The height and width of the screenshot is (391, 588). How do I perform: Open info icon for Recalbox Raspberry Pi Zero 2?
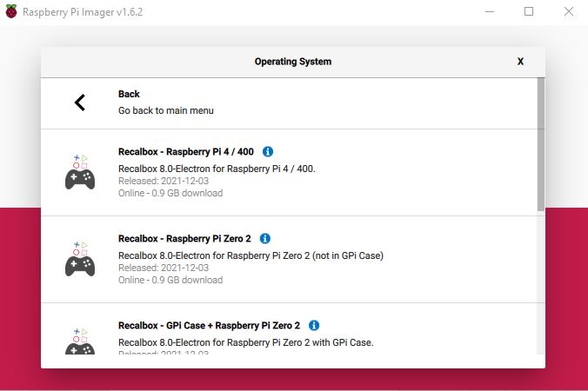(265, 239)
